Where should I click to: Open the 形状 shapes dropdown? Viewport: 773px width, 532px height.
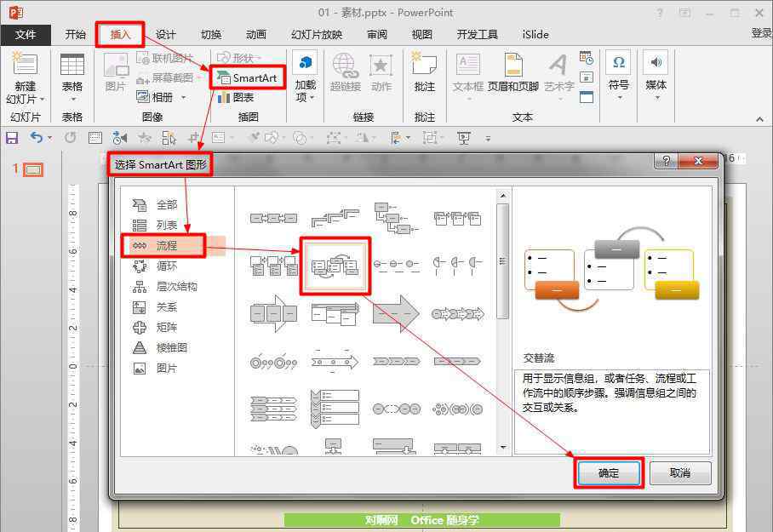click(239, 58)
